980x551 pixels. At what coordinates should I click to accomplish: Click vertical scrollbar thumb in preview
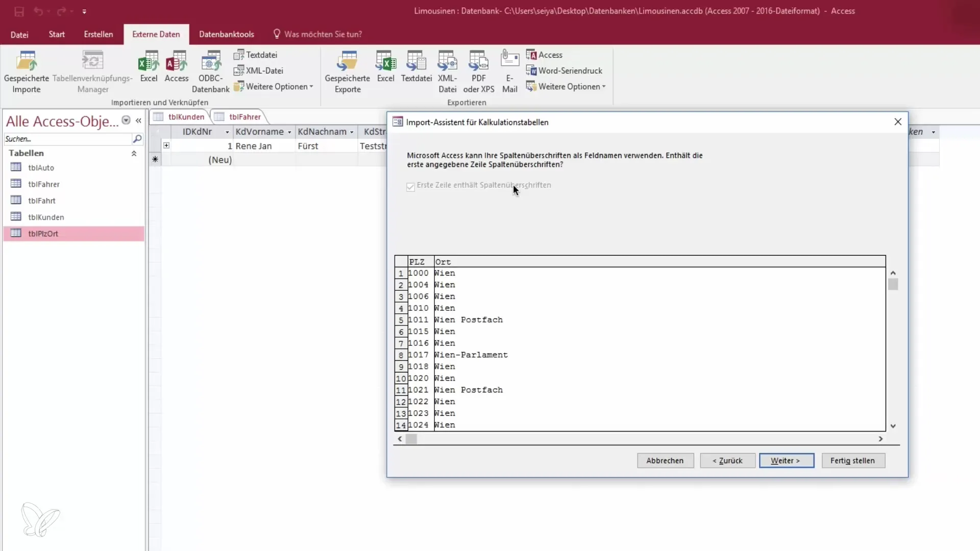[893, 284]
